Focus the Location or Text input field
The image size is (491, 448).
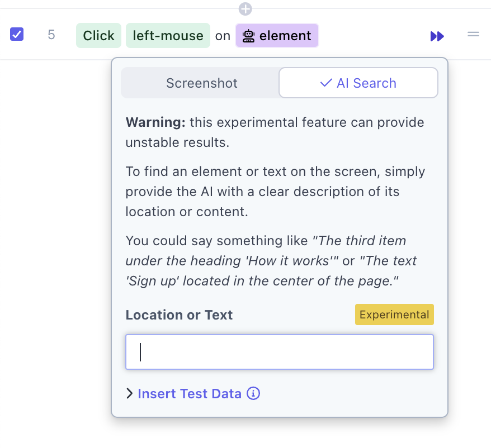280,352
